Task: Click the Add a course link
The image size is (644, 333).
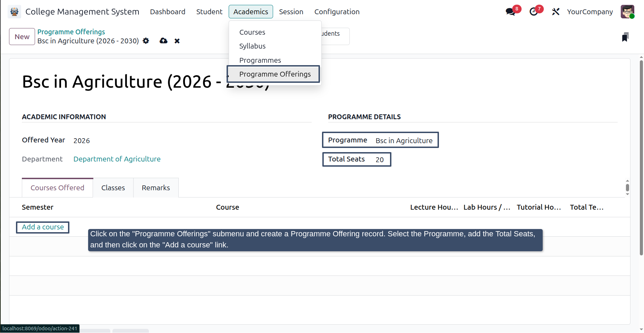Action: [43, 227]
